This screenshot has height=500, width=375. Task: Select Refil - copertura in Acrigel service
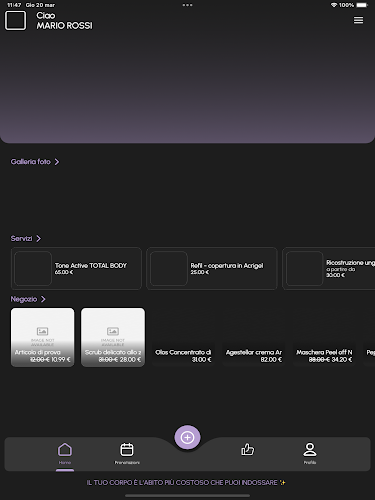pos(212,268)
